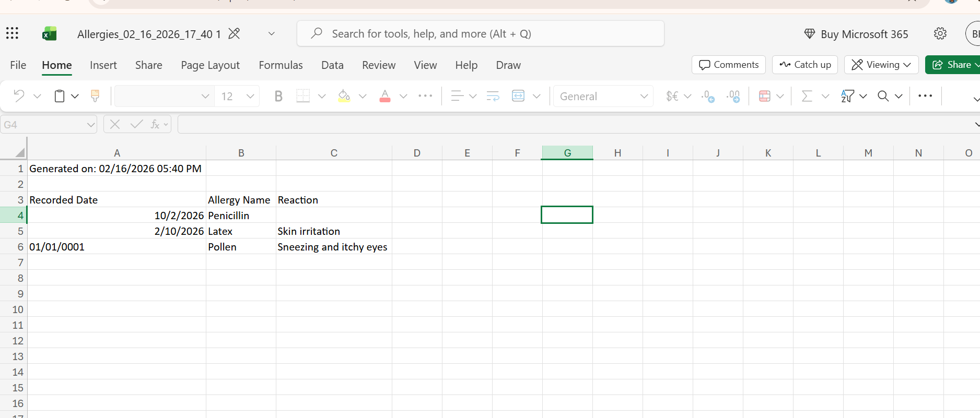This screenshot has width=980, height=418.
Task: Click the Sort and Filter icon
Action: tap(847, 96)
